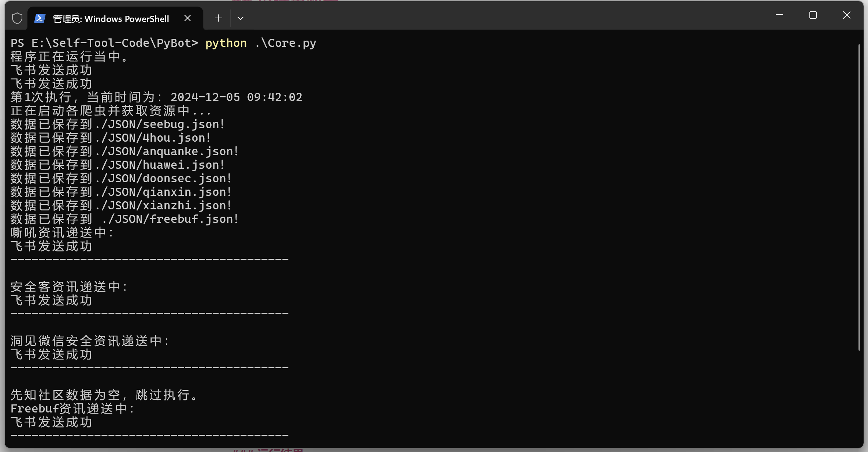Click the close tab X button
Screen dimensions: 868x452
[186, 17]
